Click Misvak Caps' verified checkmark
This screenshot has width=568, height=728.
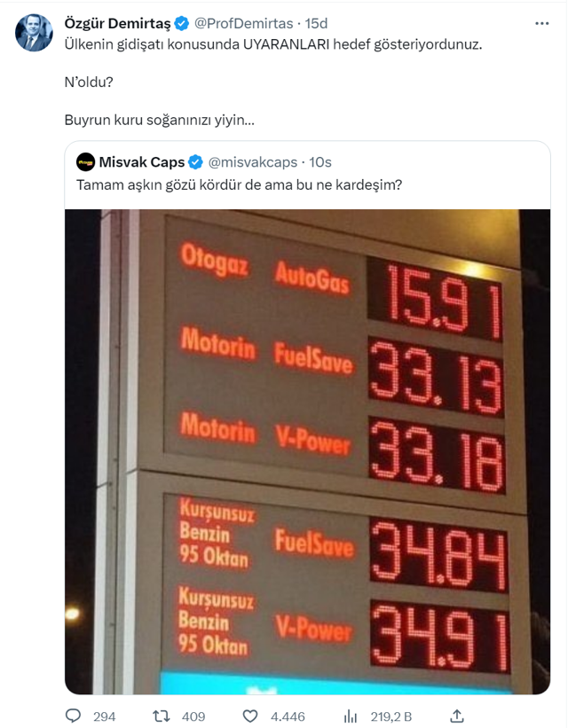tap(196, 163)
